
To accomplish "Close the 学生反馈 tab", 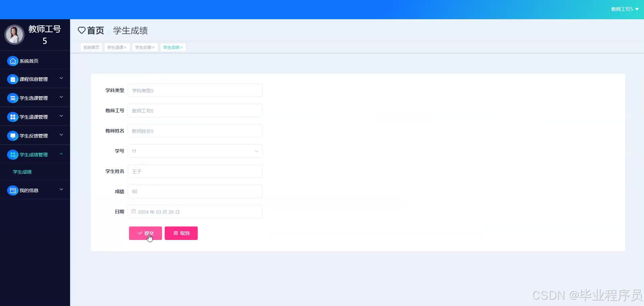I will coord(153,48).
